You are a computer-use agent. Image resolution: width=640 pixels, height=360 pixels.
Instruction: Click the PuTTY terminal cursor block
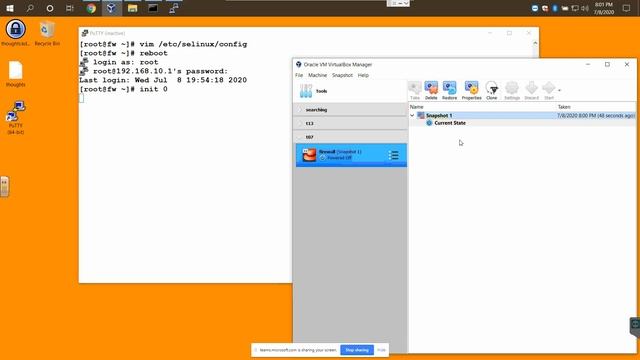pyautogui.click(x=82, y=98)
